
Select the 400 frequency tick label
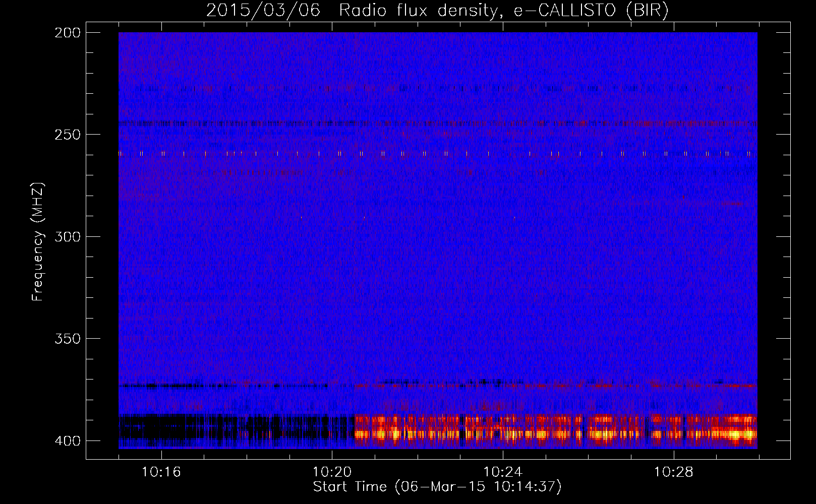[68, 440]
